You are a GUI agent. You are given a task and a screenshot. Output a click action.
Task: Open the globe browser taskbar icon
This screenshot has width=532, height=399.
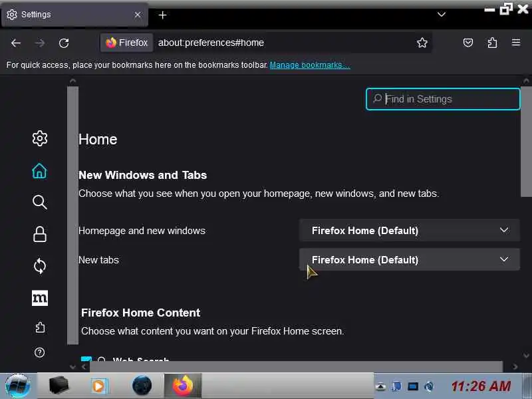142,386
